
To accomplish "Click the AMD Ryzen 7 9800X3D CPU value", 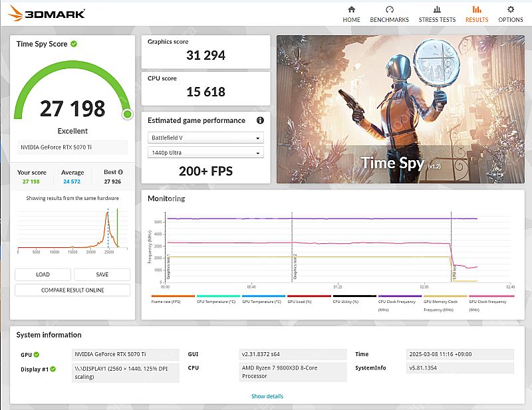I will click(x=293, y=372).
